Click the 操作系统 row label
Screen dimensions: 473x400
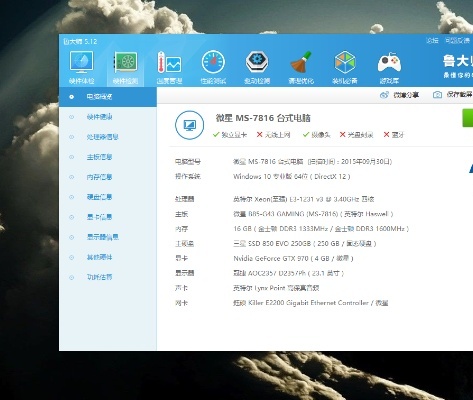point(188,176)
